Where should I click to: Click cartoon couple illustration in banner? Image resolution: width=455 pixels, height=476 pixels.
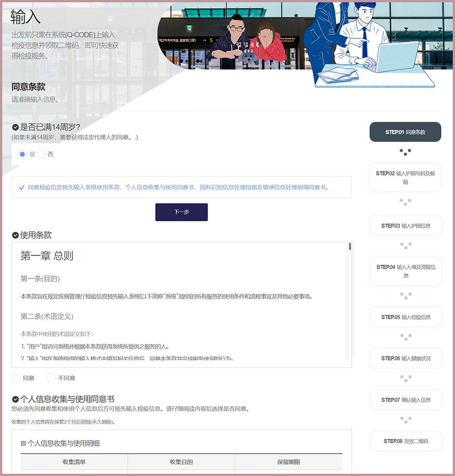point(247,39)
